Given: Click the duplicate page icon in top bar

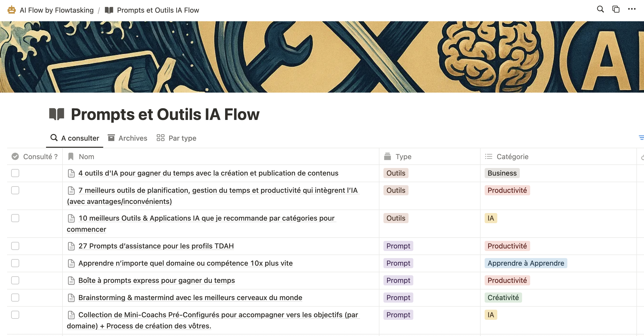Looking at the screenshot, I should point(616,9).
